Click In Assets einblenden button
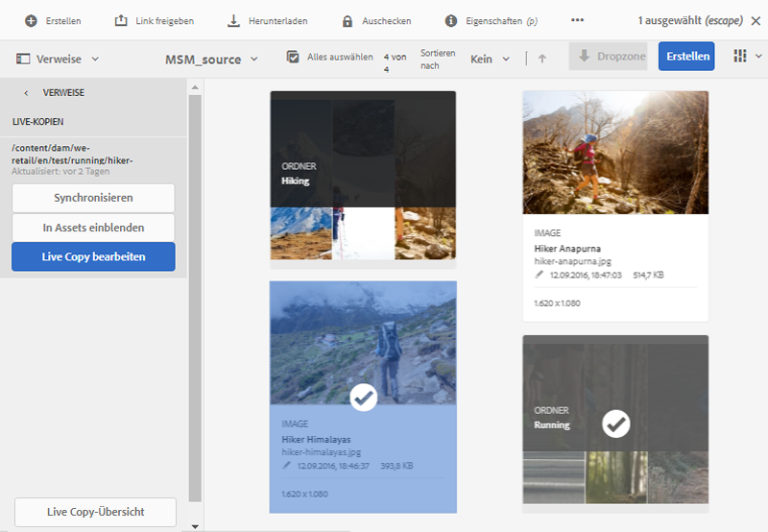The width and height of the screenshot is (768, 532). click(93, 228)
